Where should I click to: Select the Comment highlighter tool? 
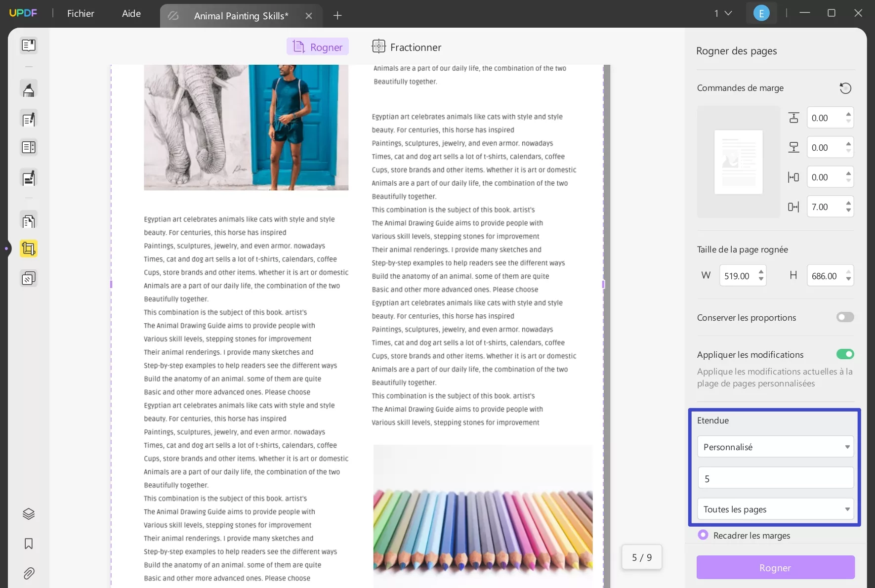click(x=28, y=89)
